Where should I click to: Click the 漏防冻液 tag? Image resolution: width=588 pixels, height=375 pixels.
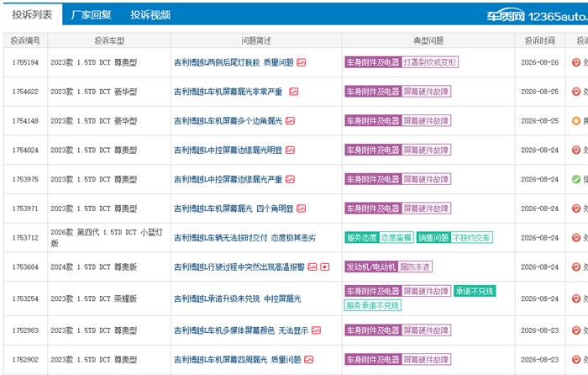415,267
